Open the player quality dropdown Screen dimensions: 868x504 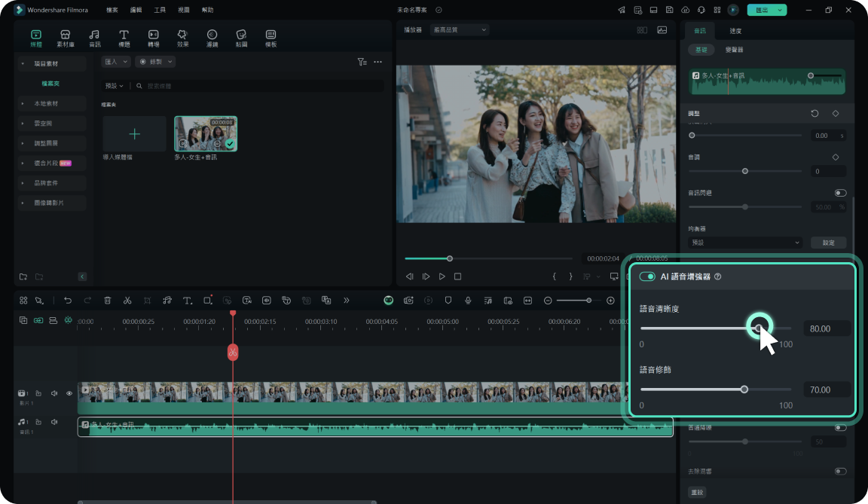click(460, 30)
